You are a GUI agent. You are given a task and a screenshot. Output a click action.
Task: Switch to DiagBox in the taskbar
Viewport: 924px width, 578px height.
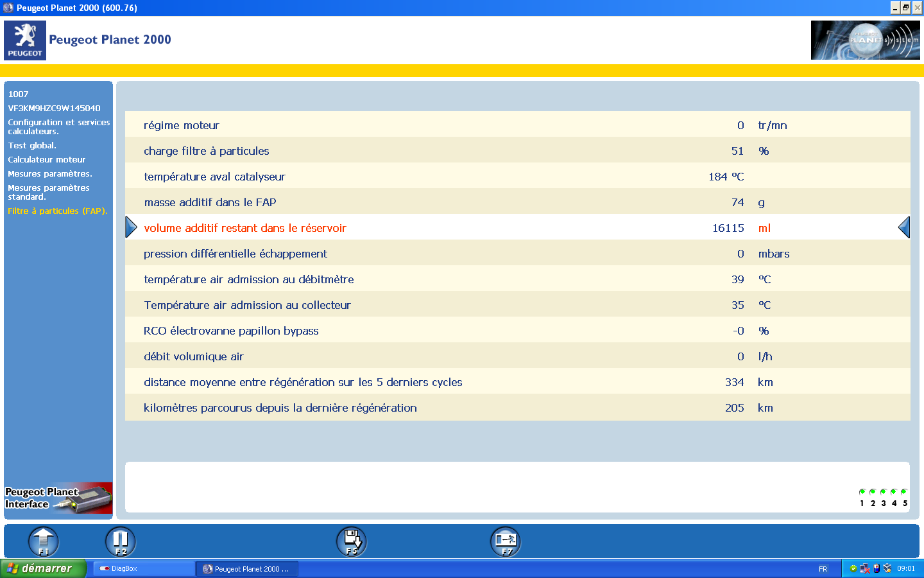click(x=144, y=568)
